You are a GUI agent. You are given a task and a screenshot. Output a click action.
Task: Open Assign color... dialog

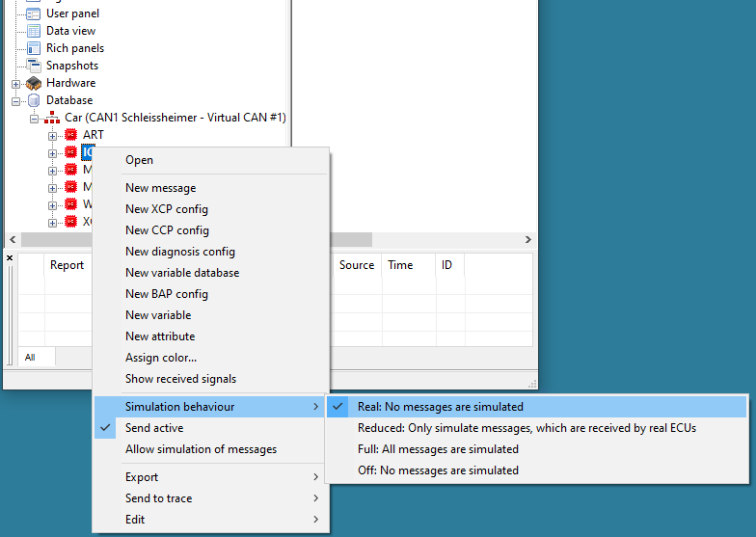[161, 358]
